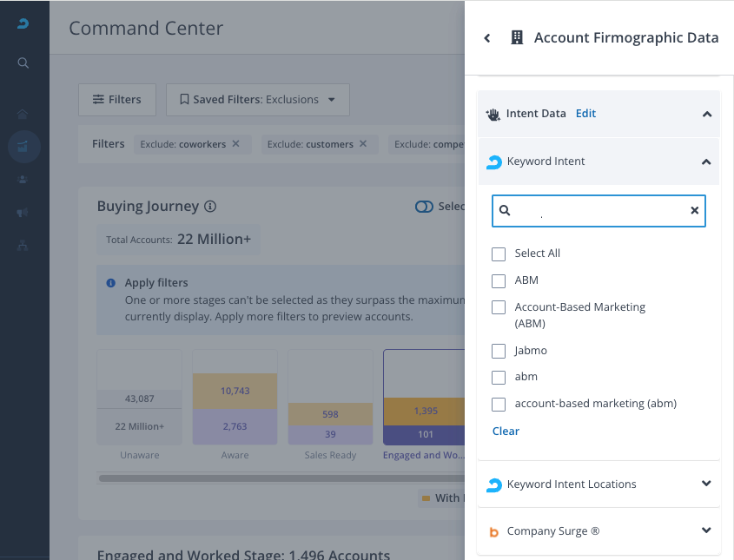
Task: Click the Buying Journey info icon
Action: tap(210, 207)
